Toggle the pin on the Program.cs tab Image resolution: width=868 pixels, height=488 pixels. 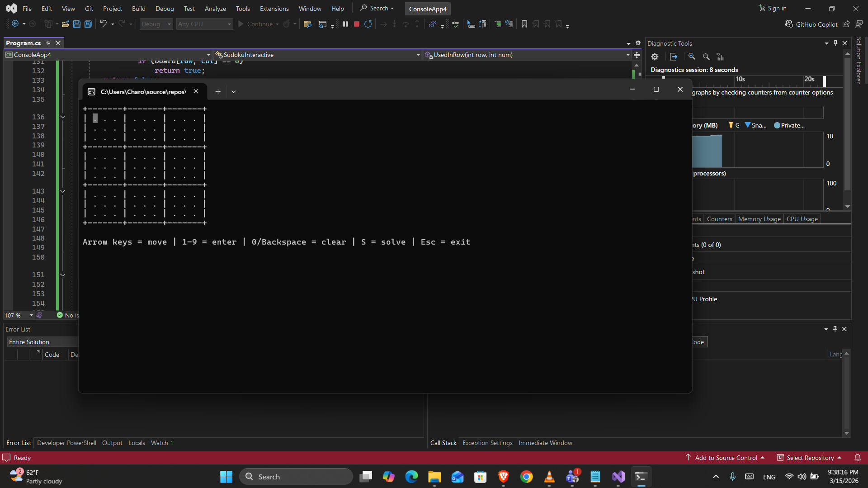(48, 43)
